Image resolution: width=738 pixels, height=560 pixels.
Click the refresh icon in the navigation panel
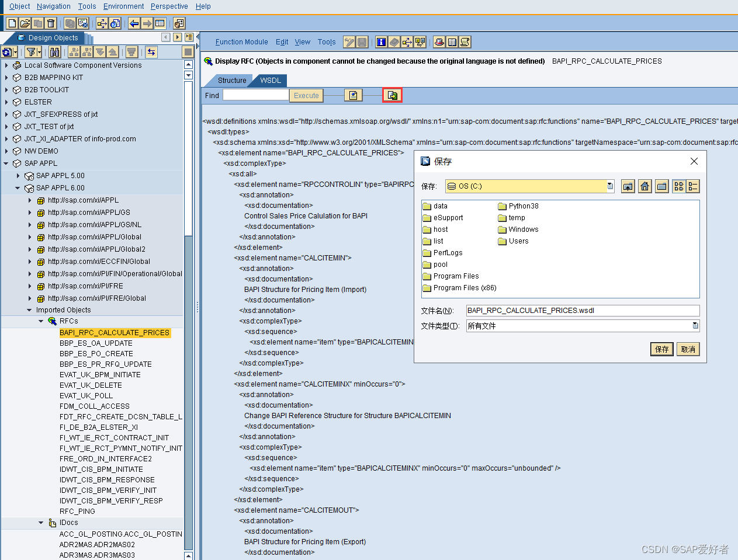[8, 52]
